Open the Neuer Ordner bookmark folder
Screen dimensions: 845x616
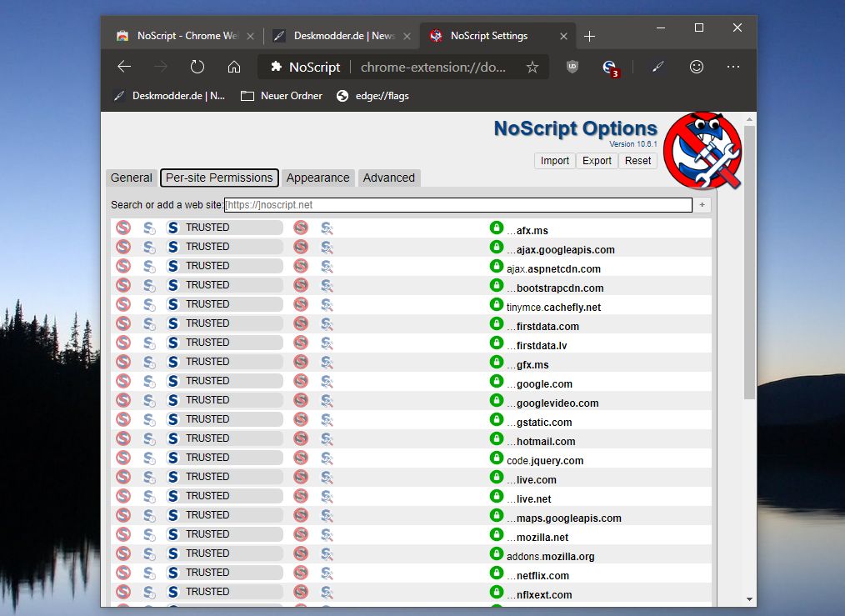coord(282,96)
